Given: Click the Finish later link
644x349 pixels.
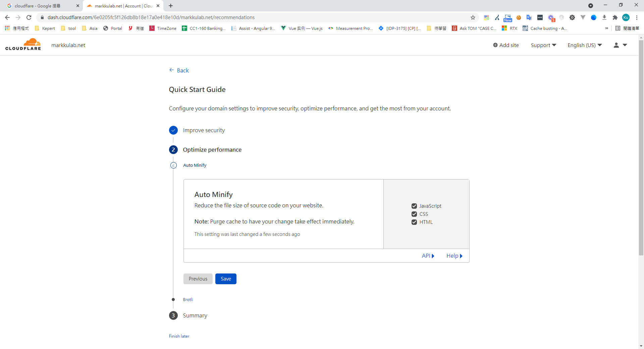Looking at the screenshot, I should [x=179, y=336].
